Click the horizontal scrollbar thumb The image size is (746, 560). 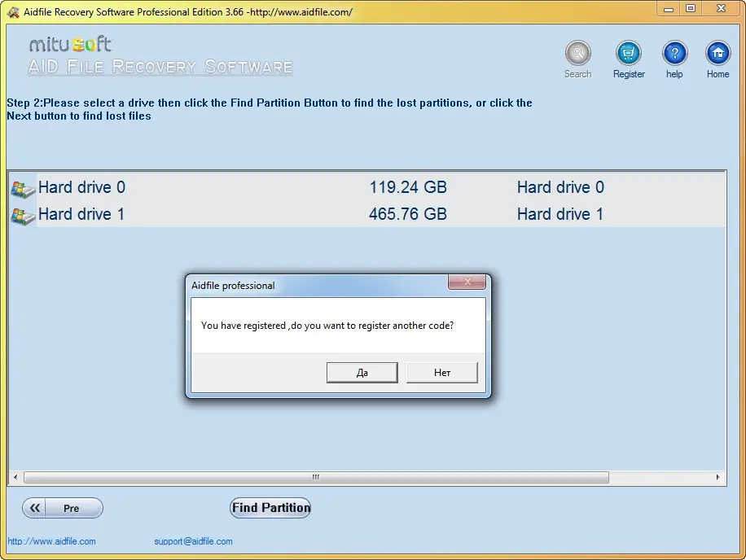(x=316, y=477)
